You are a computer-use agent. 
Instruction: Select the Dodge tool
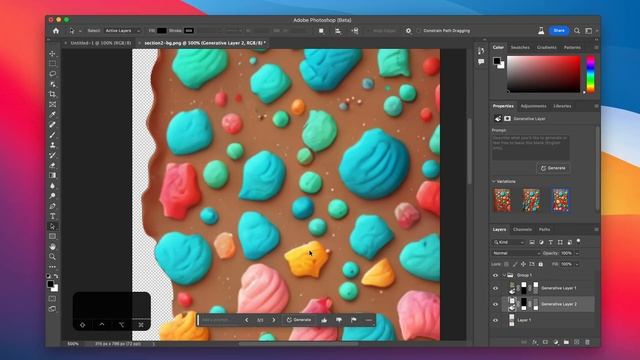pos(53,196)
